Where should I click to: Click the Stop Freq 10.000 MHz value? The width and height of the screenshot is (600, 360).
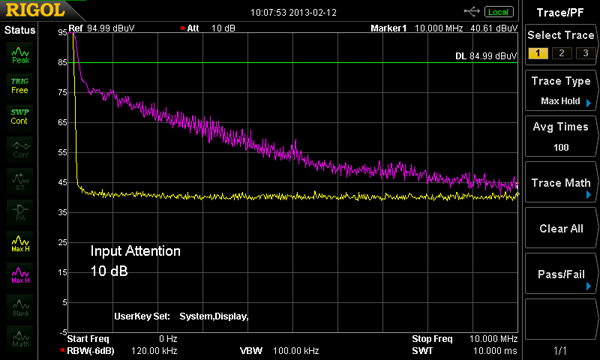(493, 339)
